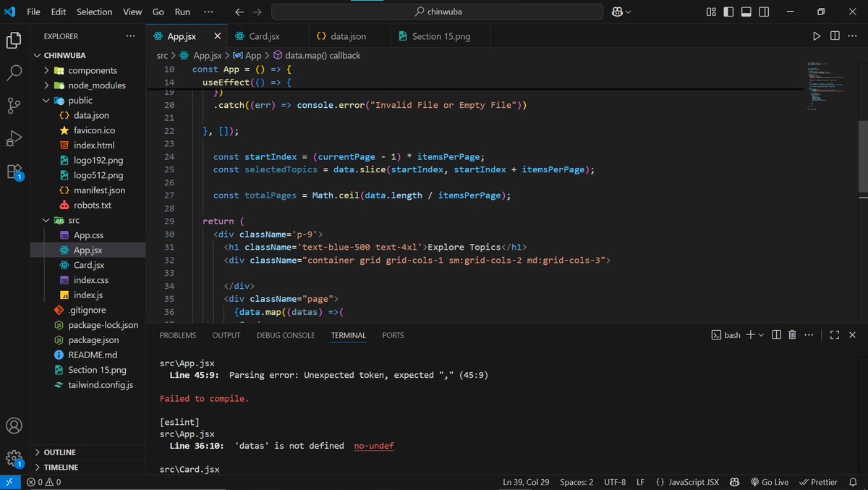868x490 pixels.
Task: Open the View menu
Action: (132, 12)
